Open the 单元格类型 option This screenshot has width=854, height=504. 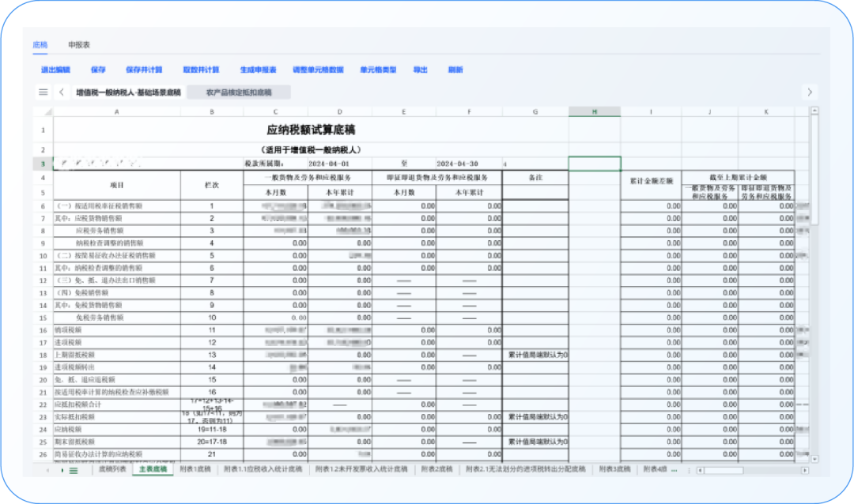(x=378, y=70)
